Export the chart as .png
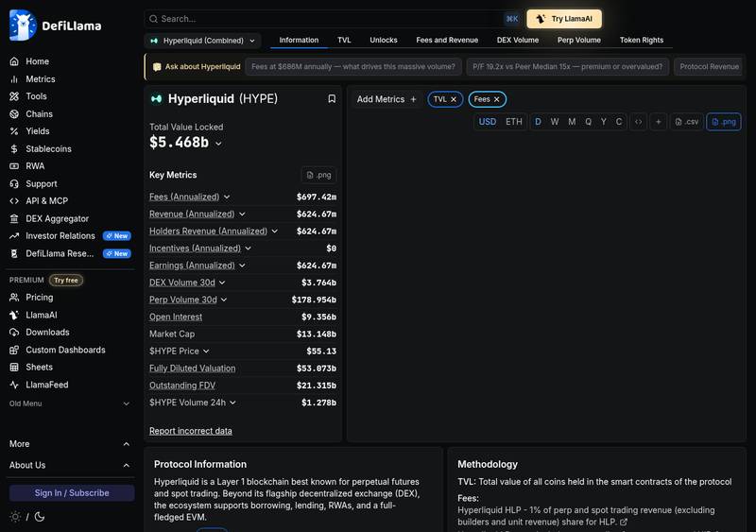756x532 pixels. 724,122
